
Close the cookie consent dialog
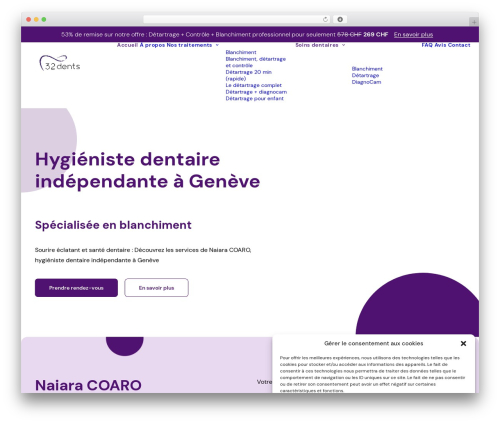click(463, 343)
